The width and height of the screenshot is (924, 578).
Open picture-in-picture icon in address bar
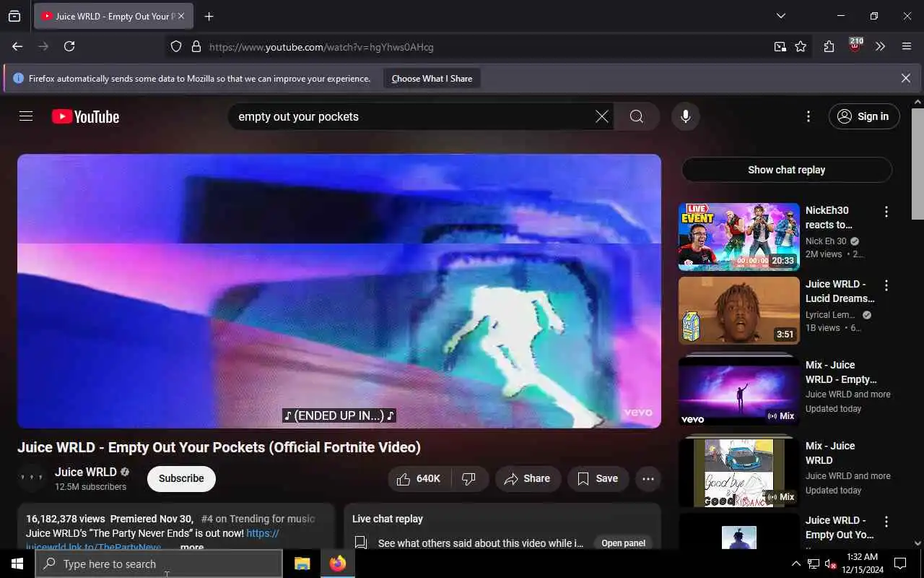[780, 46]
